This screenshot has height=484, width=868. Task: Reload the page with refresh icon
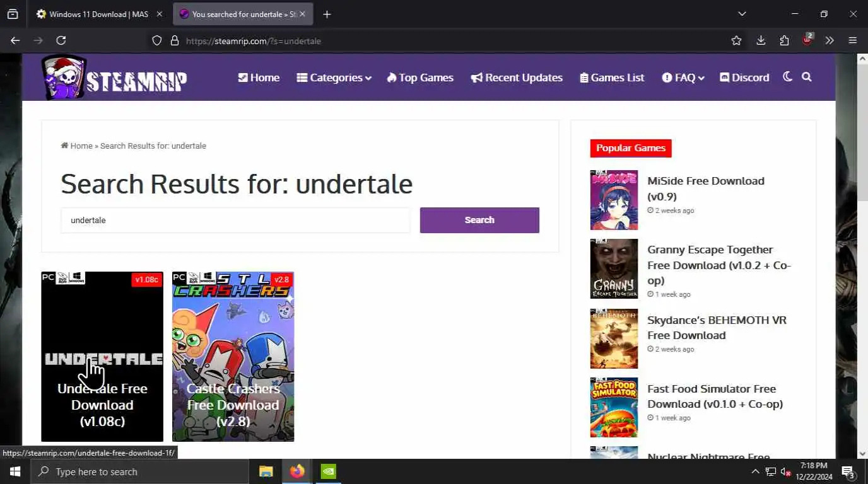click(61, 40)
